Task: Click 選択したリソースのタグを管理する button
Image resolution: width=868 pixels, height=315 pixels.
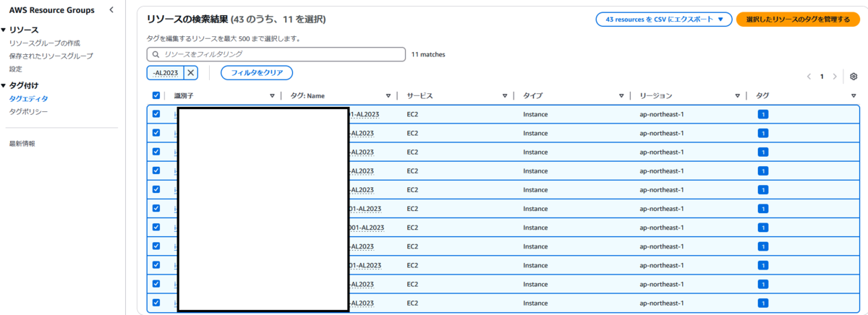Action: point(798,20)
